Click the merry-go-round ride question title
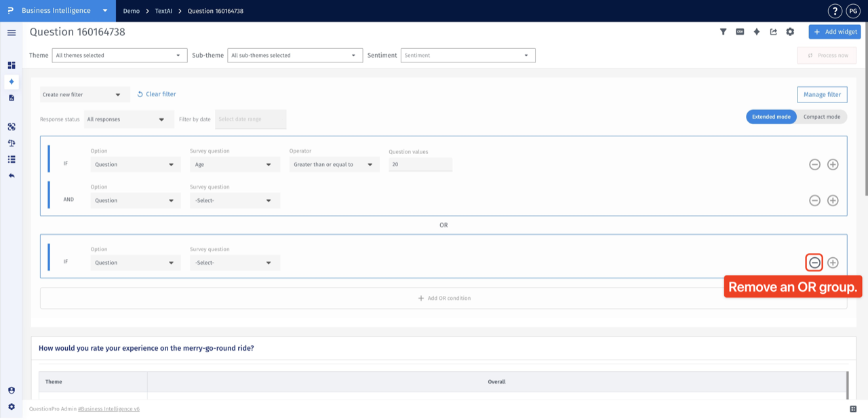Screen dimensions: 868x420 (x=146, y=348)
